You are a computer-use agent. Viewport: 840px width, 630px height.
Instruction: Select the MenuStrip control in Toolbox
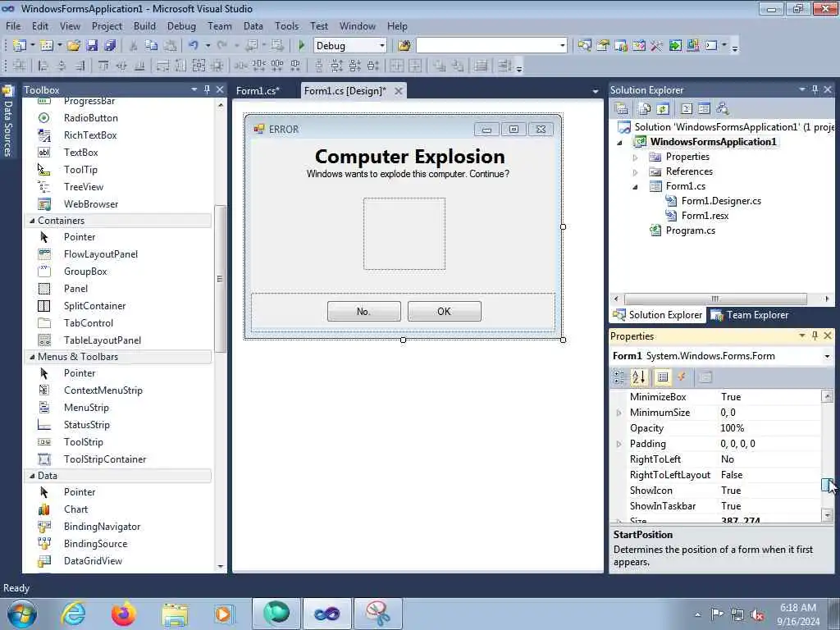point(86,408)
